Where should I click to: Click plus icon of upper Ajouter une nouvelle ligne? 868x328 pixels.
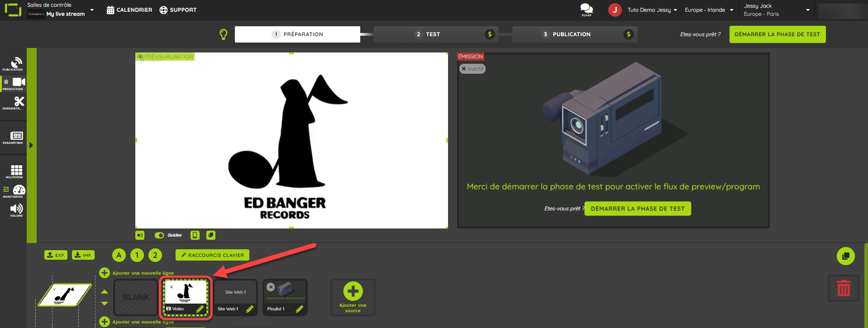point(105,273)
